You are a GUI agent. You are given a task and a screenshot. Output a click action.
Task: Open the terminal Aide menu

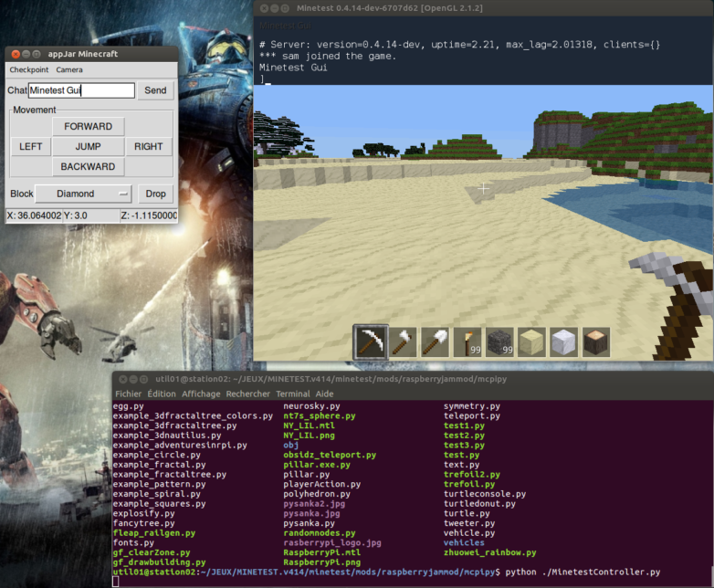(x=324, y=394)
